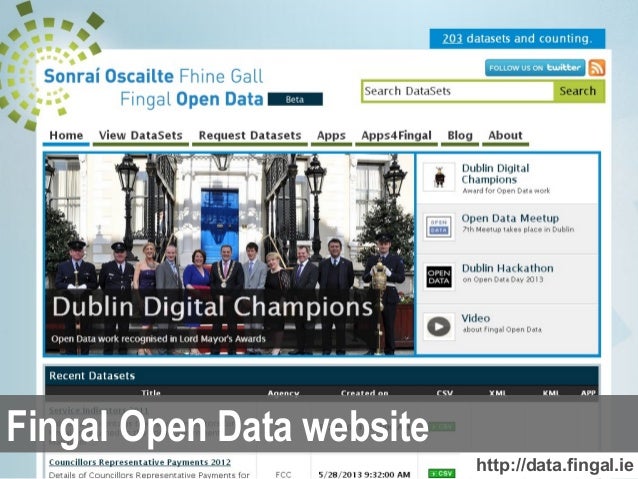Open the Apps4Fingal tab
The height and width of the screenshot is (479, 638).
point(396,136)
